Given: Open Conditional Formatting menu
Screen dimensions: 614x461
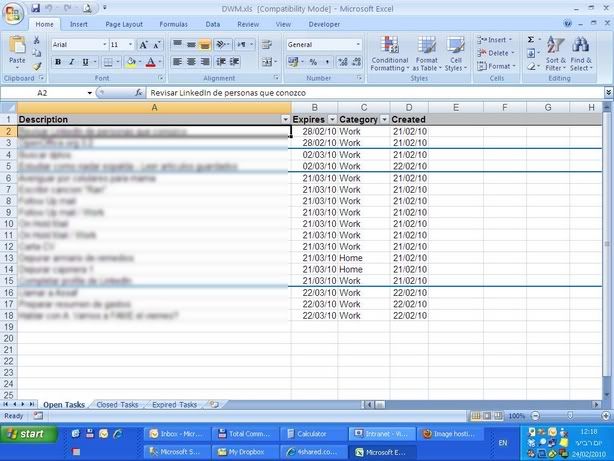Looking at the screenshot, I should pyautogui.click(x=389, y=54).
